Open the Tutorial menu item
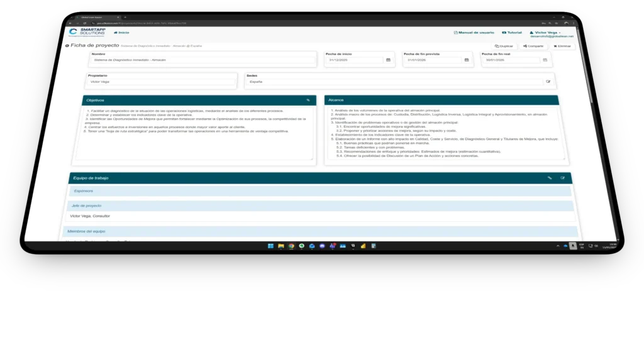 (511, 32)
